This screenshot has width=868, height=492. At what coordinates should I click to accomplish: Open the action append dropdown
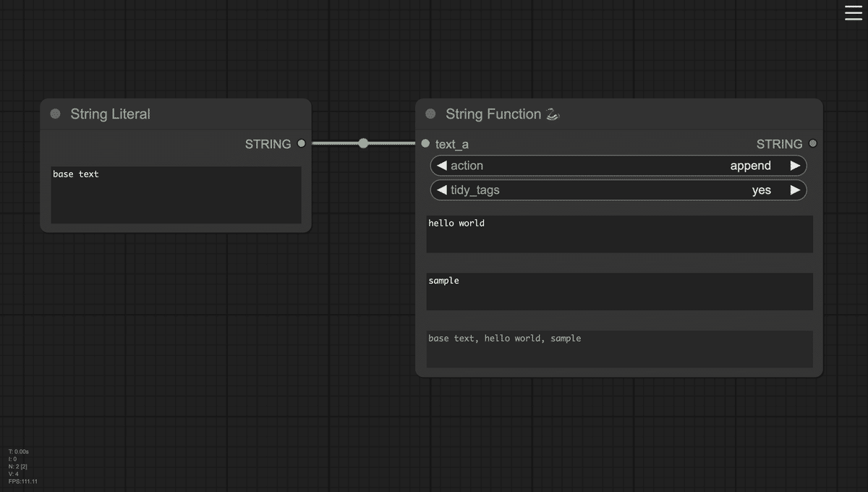618,166
